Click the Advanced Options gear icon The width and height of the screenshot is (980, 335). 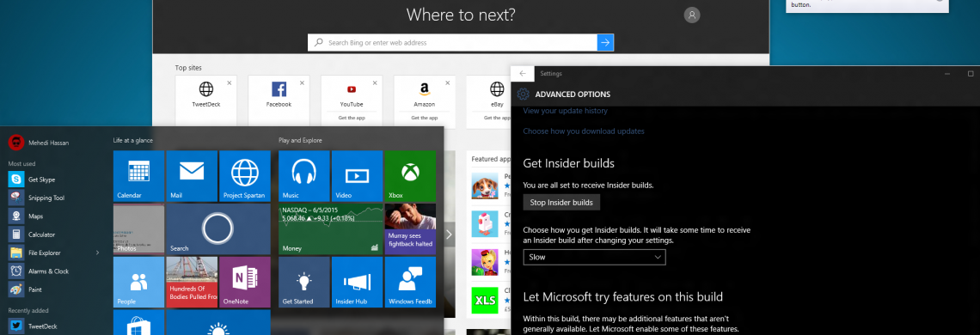tap(524, 94)
